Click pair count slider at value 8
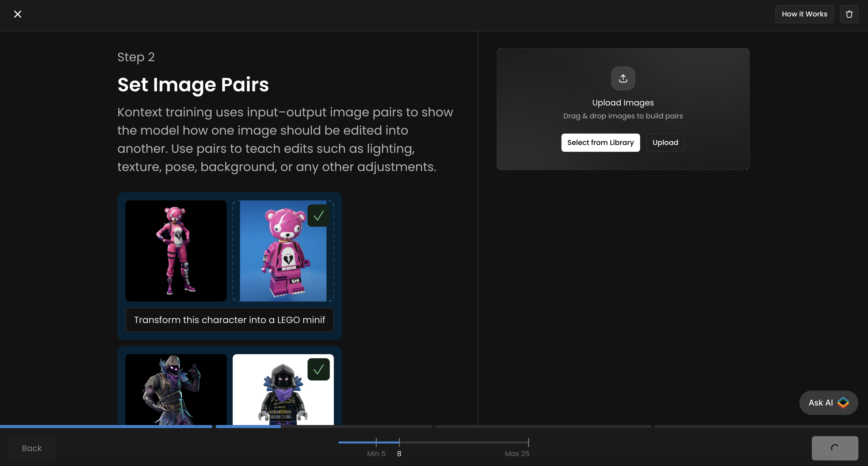The width and height of the screenshot is (868, 466). [x=399, y=442]
